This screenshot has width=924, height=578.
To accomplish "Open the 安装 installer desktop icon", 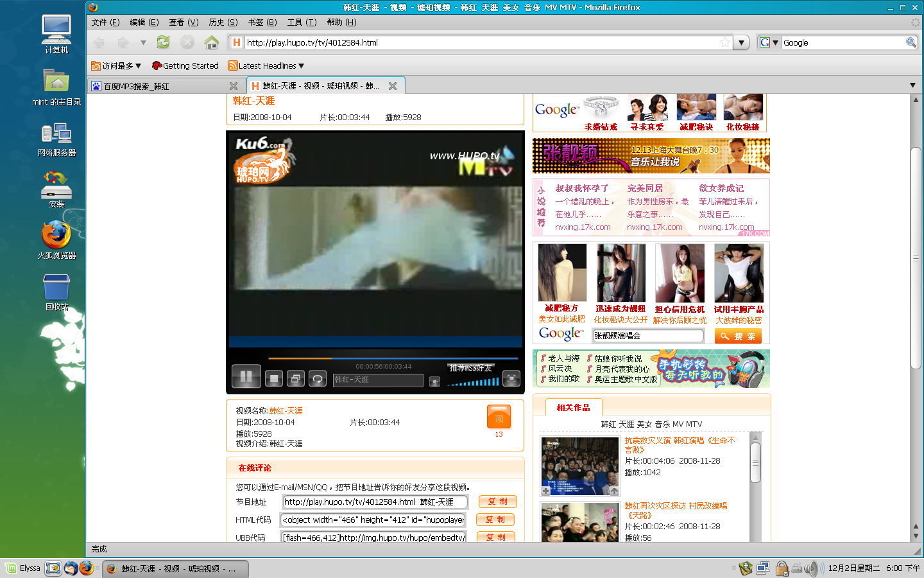I will (x=56, y=189).
